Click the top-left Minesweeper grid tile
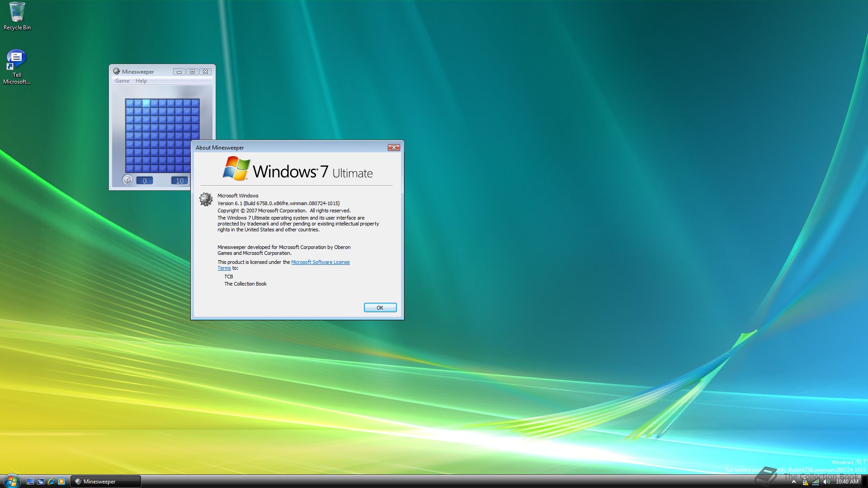Image resolution: width=868 pixels, height=488 pixels. coord(130,103)
